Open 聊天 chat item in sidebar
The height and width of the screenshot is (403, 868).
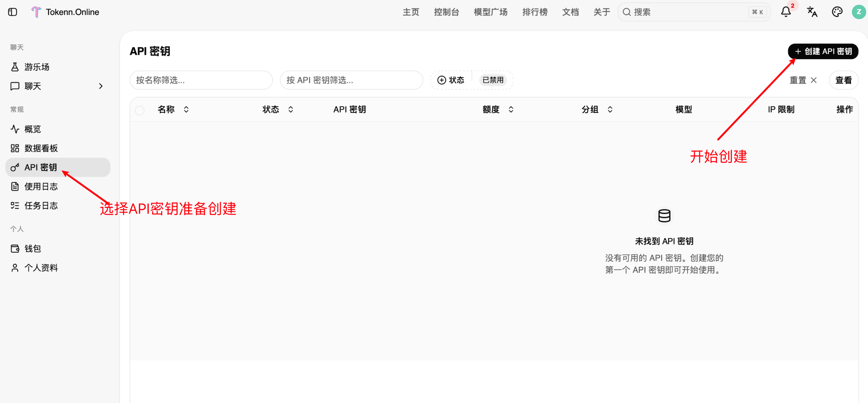click(58, 86)
